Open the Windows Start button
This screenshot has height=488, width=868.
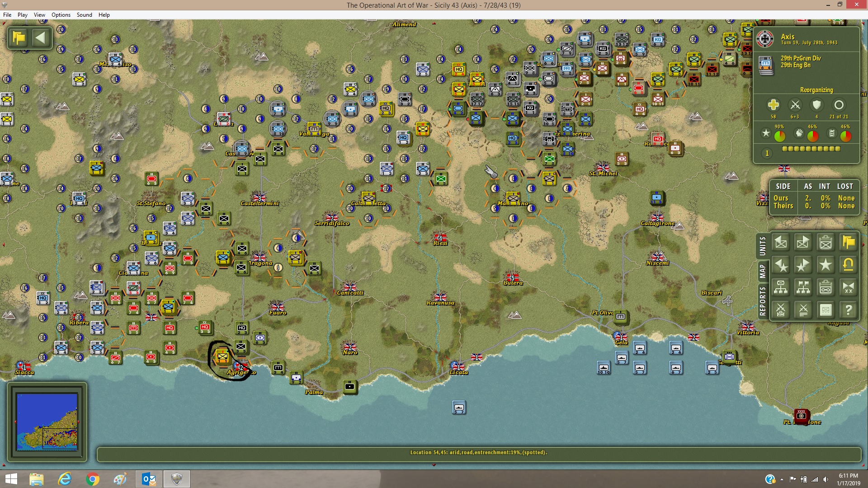pyautogui.click(x=11, y=479)
